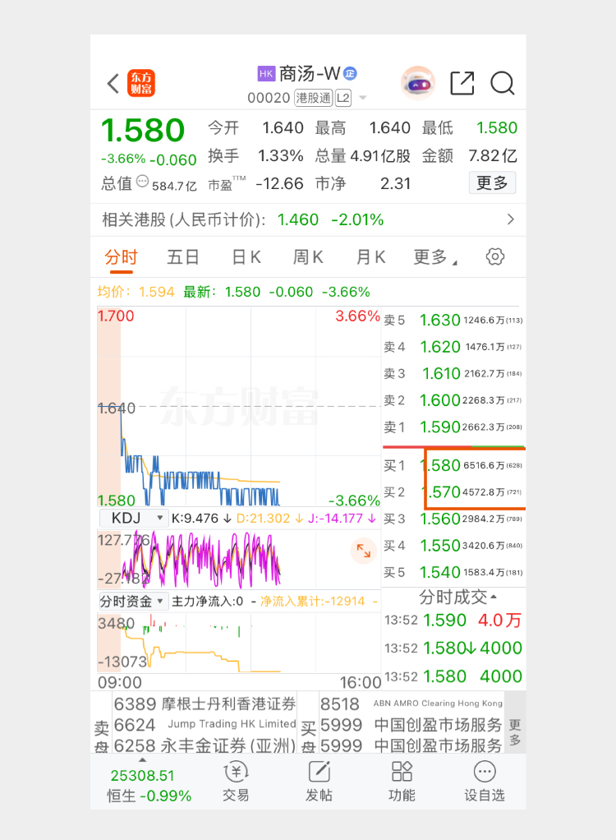Tap the L2 level badge
The width and height of the screenshot is (616, 840).
pos(343,98)
